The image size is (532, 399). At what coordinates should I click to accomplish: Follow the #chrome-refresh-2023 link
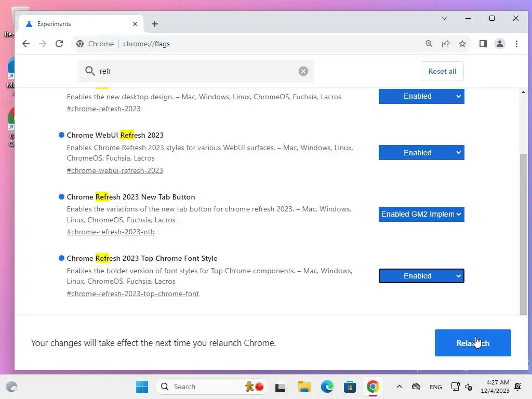tap(103, 109)
